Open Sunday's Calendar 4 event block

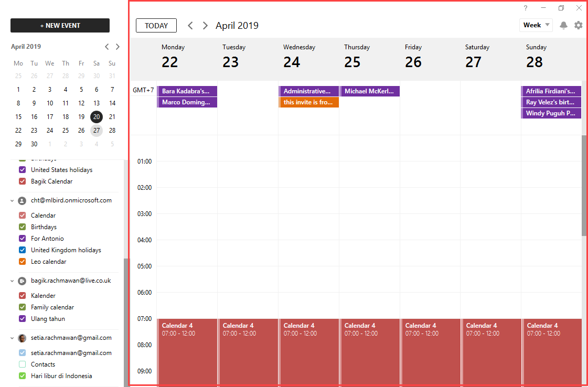551,352
